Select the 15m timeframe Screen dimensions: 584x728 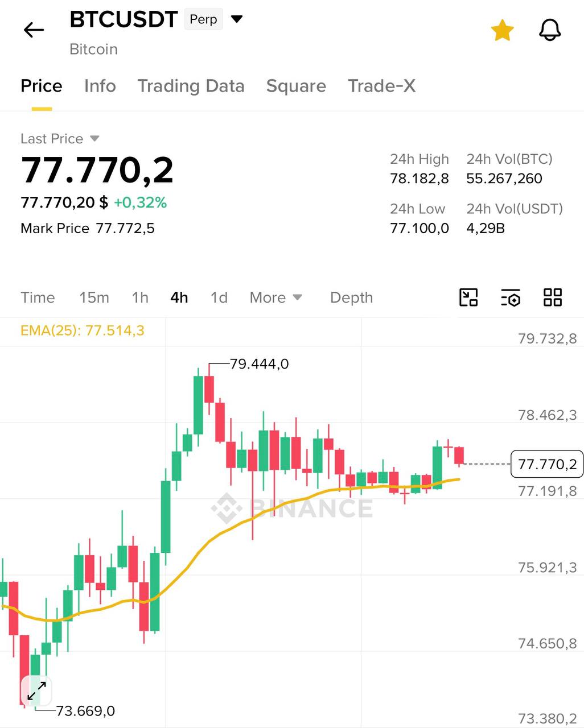tap(94, 297)
